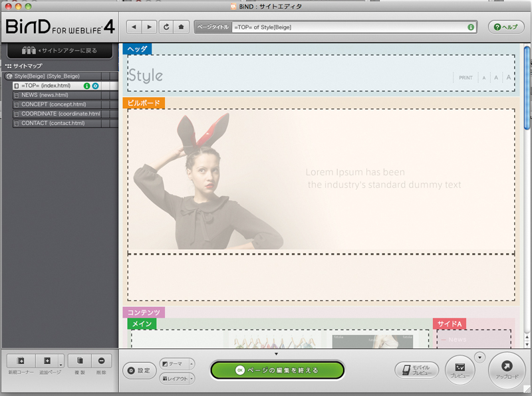This screenshot has width=532, height=396.
Task: Duplicate page using the copy icon
Action: point(79,361)
